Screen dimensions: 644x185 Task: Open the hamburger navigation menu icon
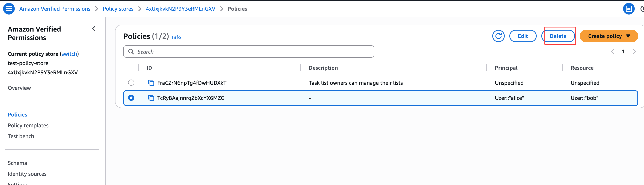pos(9,9)
